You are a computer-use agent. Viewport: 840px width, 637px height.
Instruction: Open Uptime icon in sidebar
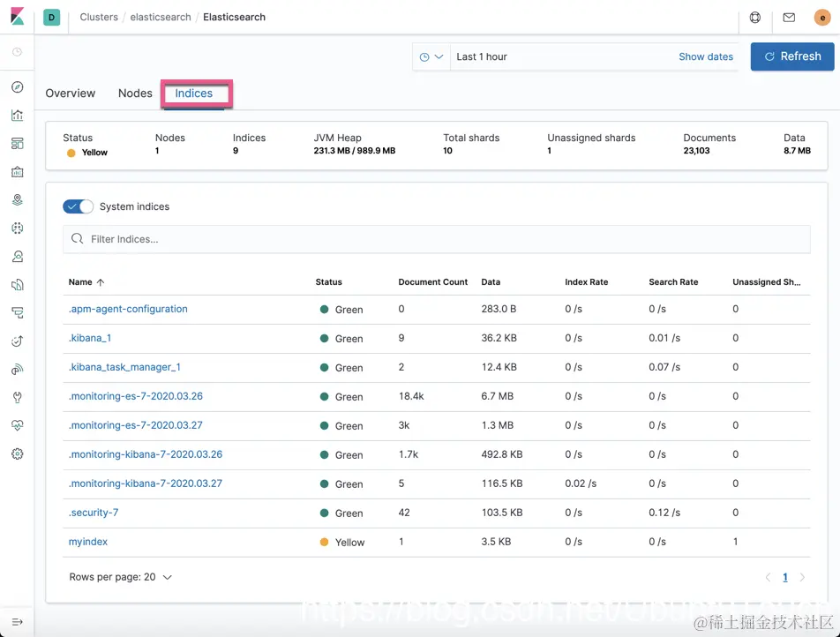coord(17,341)
